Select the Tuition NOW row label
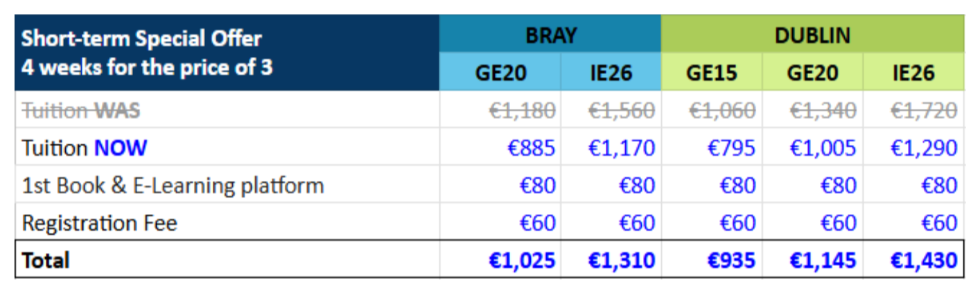This screenshot has width=980, height=293. click(x=85, y=148)
